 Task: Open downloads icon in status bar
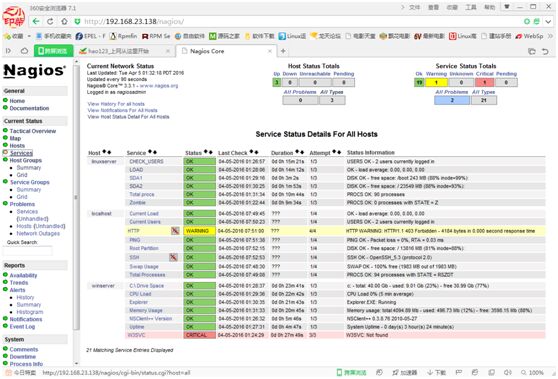(x=436, y=373)
